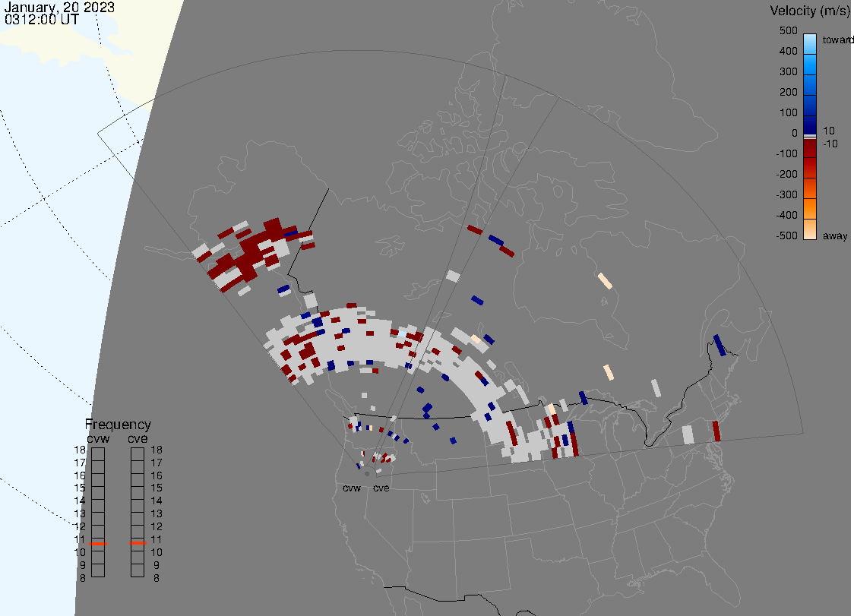Image resolution: width=854 pixels, height=616 pixels.
Task: Click the '11' label right of the cve frequency bar
Action: pos(157,539)
